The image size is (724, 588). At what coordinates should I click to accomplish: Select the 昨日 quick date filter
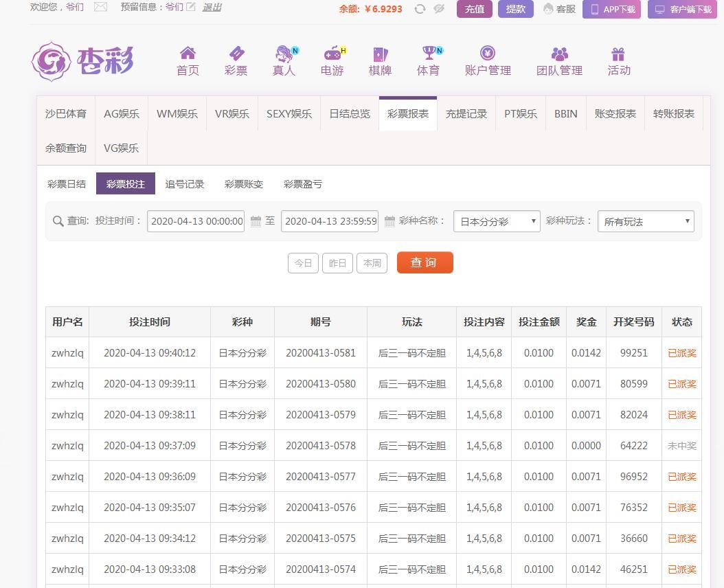coord(337,263)
